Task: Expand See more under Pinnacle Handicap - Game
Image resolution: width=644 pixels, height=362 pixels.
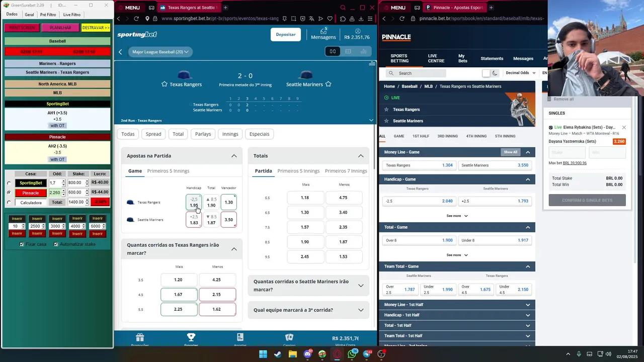Action: pyautogui.click(x=457, y=216)
